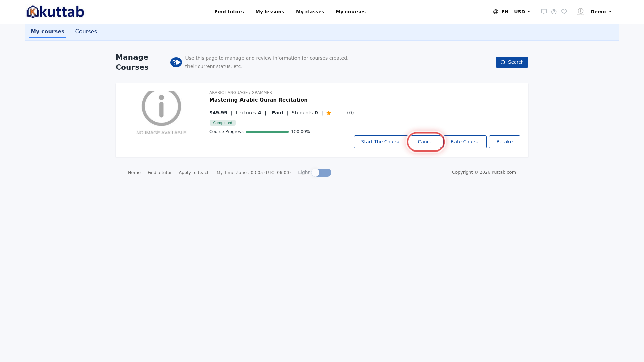Click the course progress bar
644x362 pixels.
tap(267, 132)
